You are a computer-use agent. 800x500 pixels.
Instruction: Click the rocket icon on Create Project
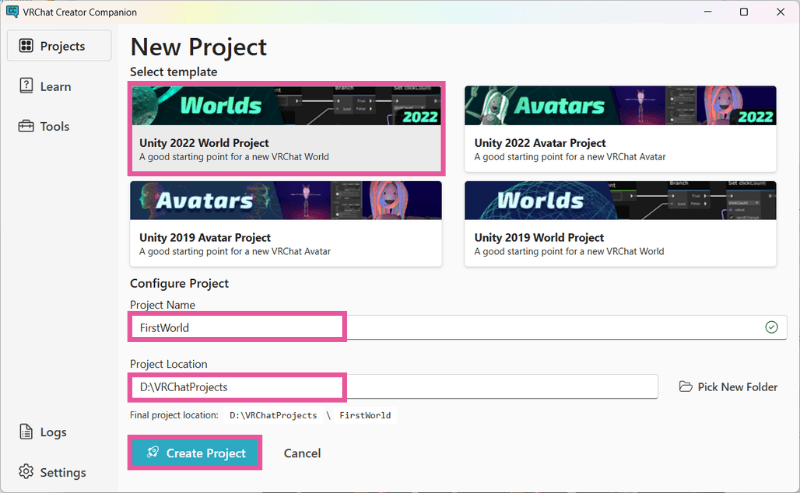click(x=153, y=453)
